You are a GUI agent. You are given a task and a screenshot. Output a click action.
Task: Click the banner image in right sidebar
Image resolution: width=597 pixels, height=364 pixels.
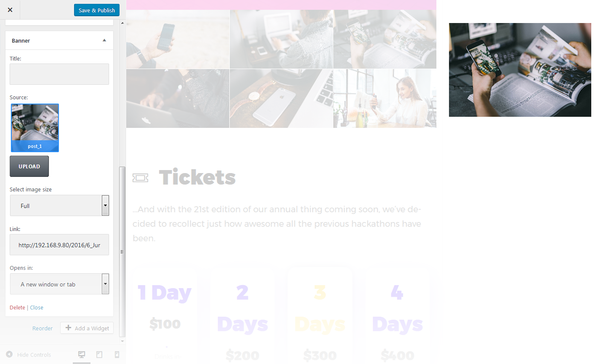point(520,70)
